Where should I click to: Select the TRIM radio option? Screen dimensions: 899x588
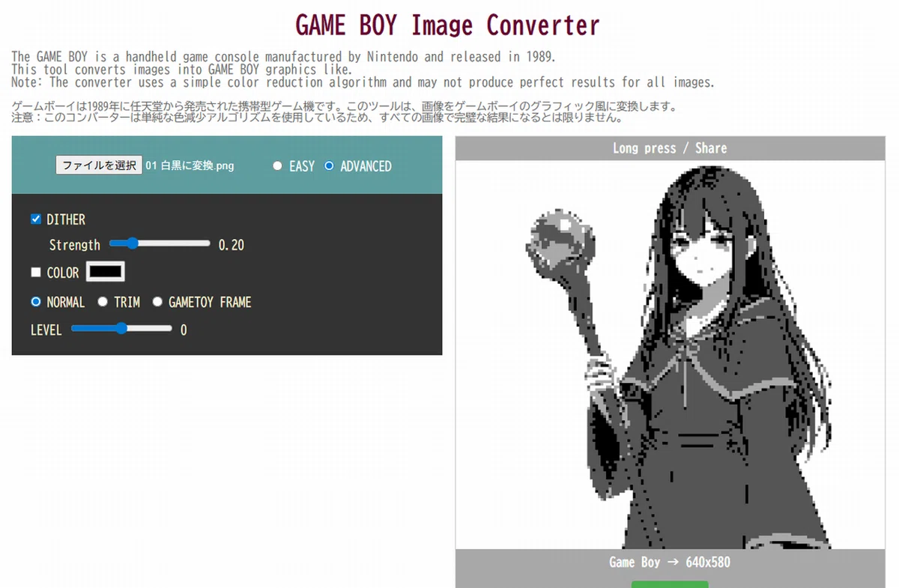pyautogui.click(x=103, y=302)
